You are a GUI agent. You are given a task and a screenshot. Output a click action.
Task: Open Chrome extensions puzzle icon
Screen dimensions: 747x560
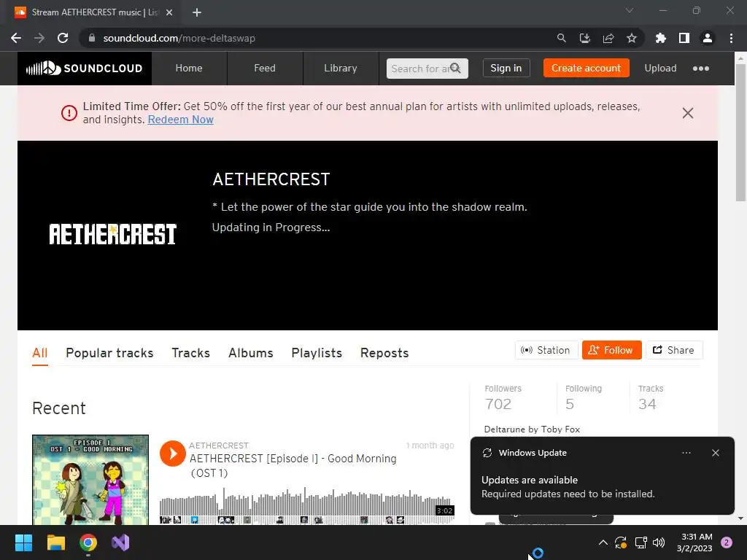[661, 38]
